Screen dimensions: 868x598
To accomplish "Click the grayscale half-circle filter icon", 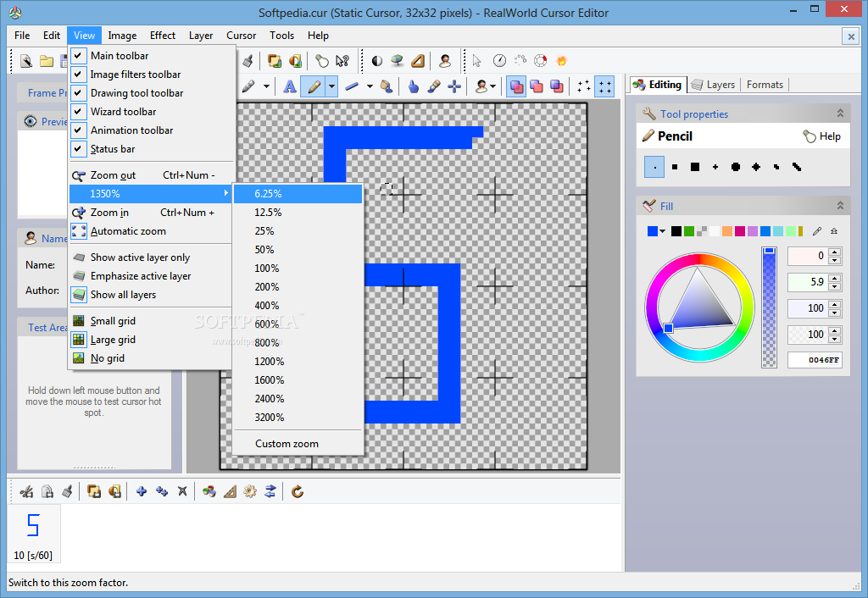I will (377, 61).
